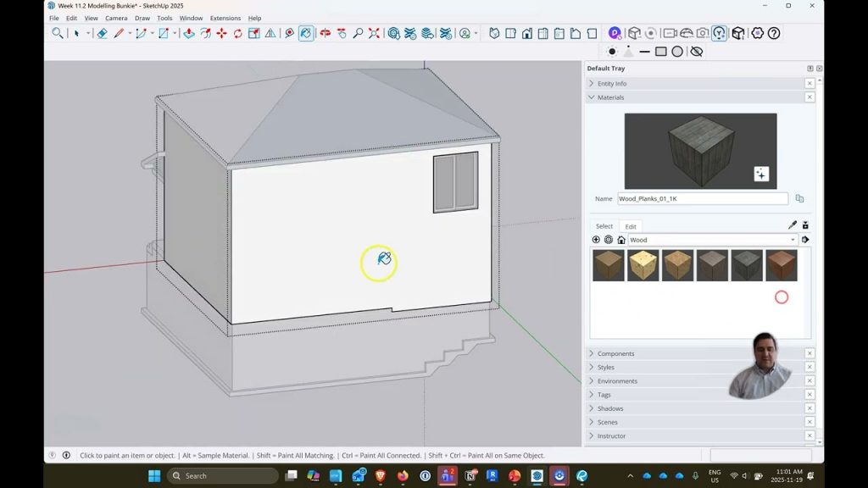
Task: Pick the Push/Pull tool
Action: click(x=188, y=33)
